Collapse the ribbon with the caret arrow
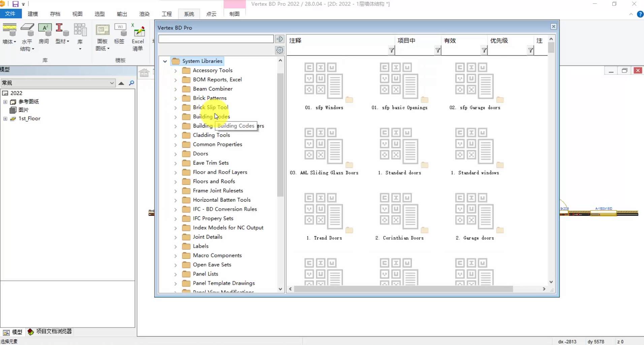Screen dimensions: 644x345 point(631,14)
